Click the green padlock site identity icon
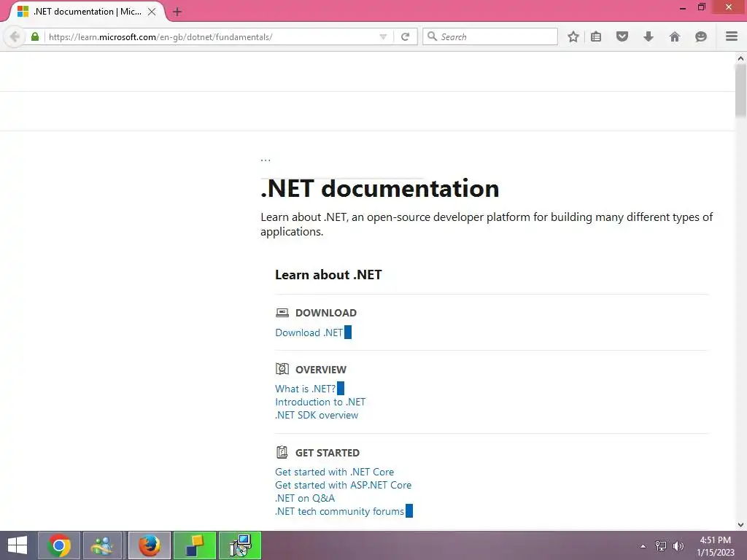The image size is (747, 560). point(35,36)
